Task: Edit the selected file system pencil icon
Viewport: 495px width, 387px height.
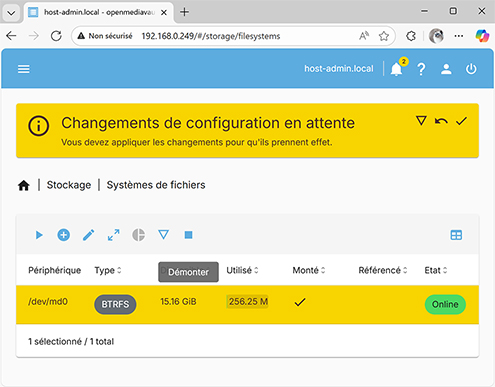Action: pos(88,235)
